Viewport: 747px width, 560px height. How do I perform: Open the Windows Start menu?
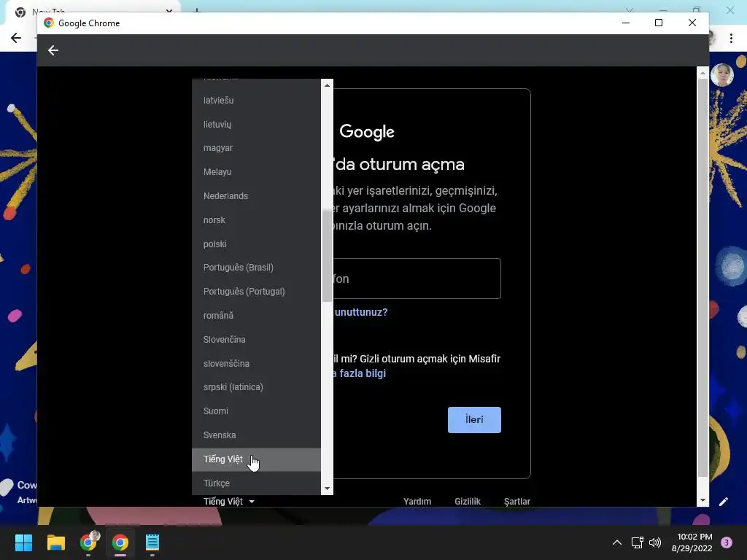[x=23, y=542]
